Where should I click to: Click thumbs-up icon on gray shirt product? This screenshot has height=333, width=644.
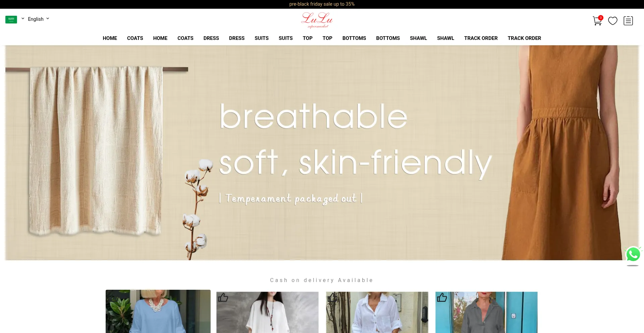442,297
